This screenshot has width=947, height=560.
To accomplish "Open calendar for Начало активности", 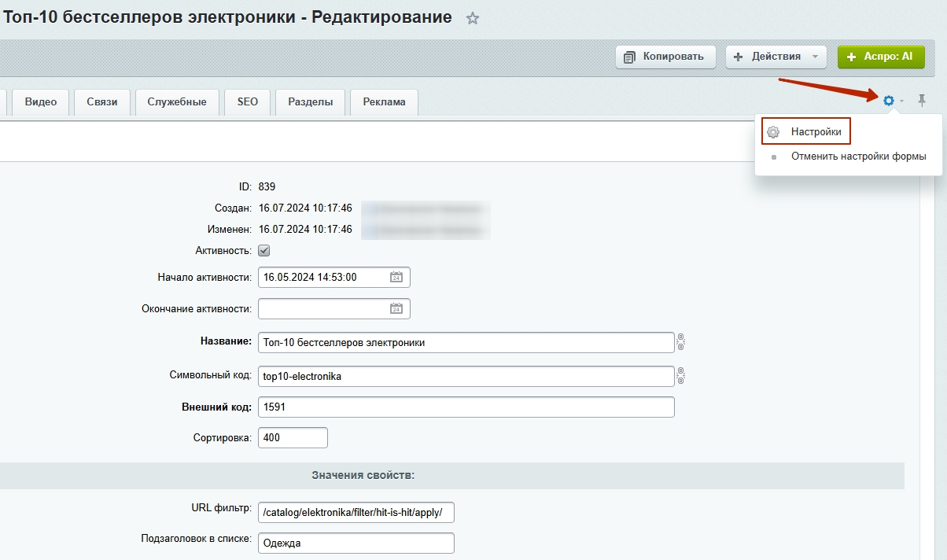I will (x=396, y=277).
